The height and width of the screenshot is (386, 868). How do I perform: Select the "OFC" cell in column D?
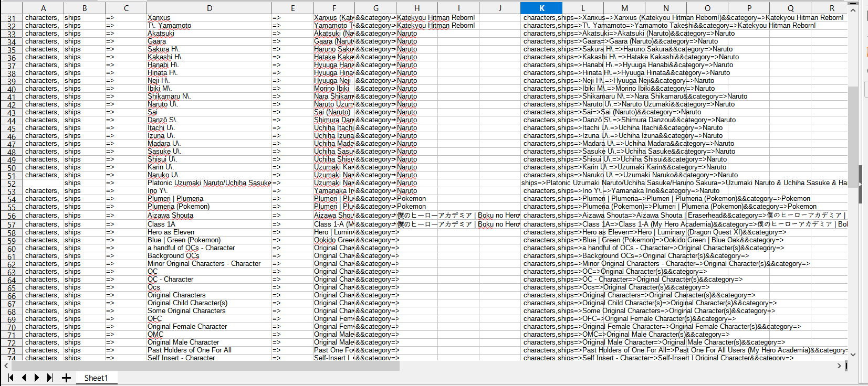[x=210, y=319]
